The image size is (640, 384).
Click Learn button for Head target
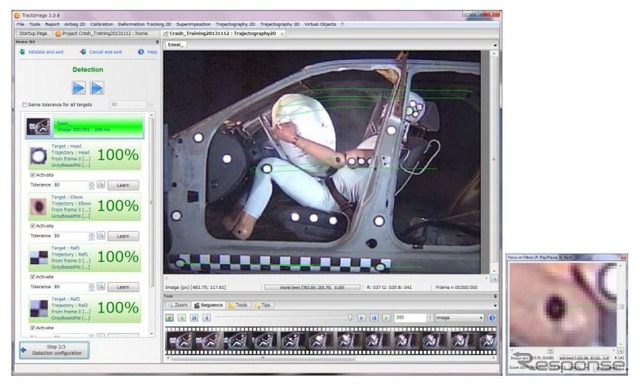(123, 185)
